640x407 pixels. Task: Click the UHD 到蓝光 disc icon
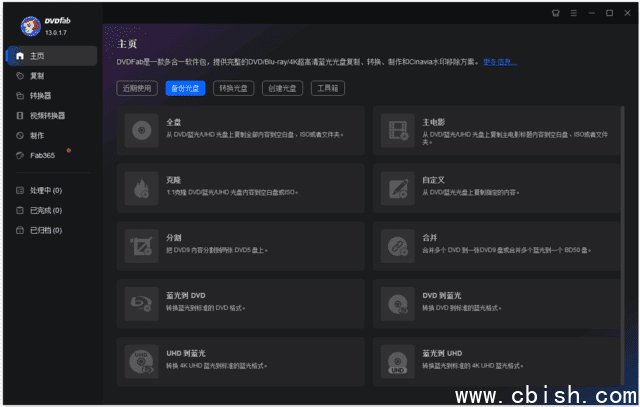point(139,358)
